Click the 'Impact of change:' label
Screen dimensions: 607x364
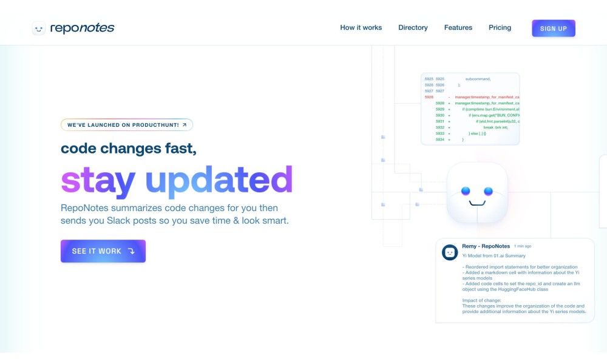coord(481,300)
